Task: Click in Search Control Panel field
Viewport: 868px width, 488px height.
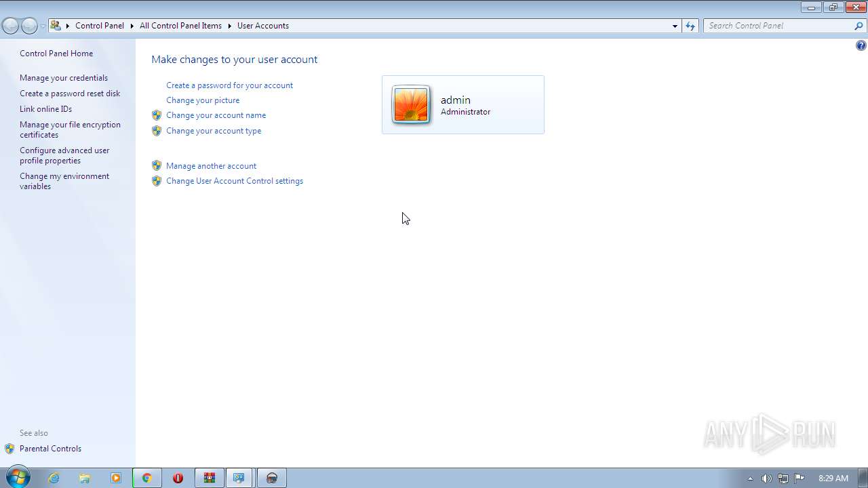Action: (778, 26)
